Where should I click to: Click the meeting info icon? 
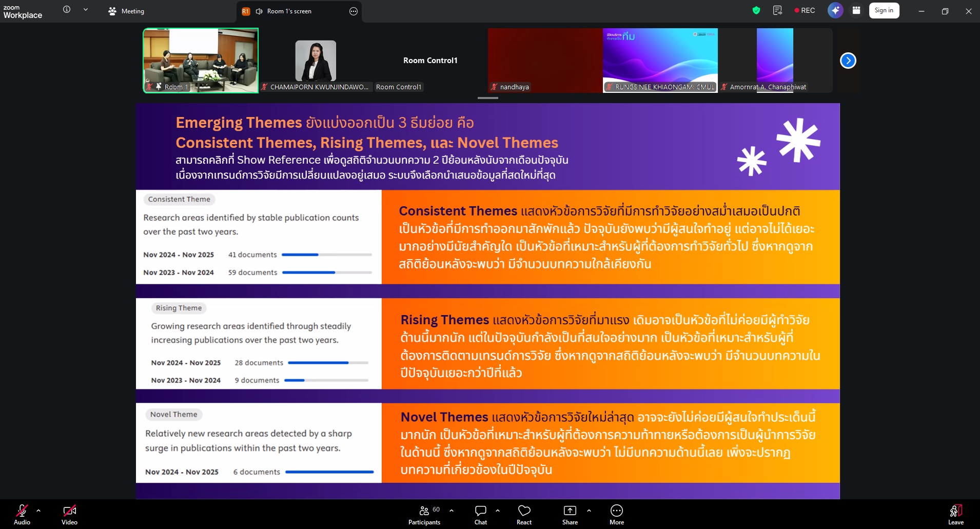point(67,10)
